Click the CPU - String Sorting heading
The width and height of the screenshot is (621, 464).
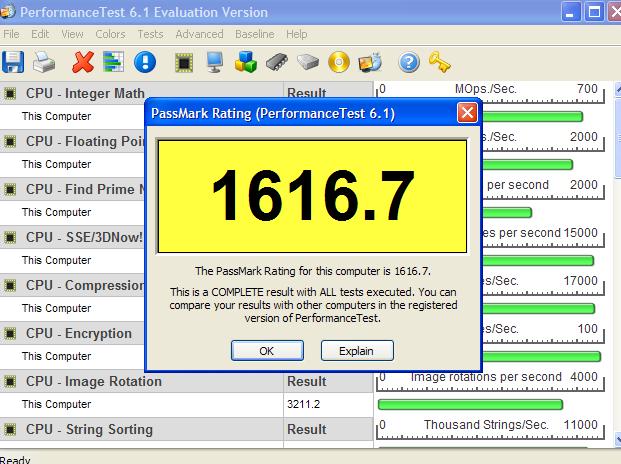click(89, 430)
